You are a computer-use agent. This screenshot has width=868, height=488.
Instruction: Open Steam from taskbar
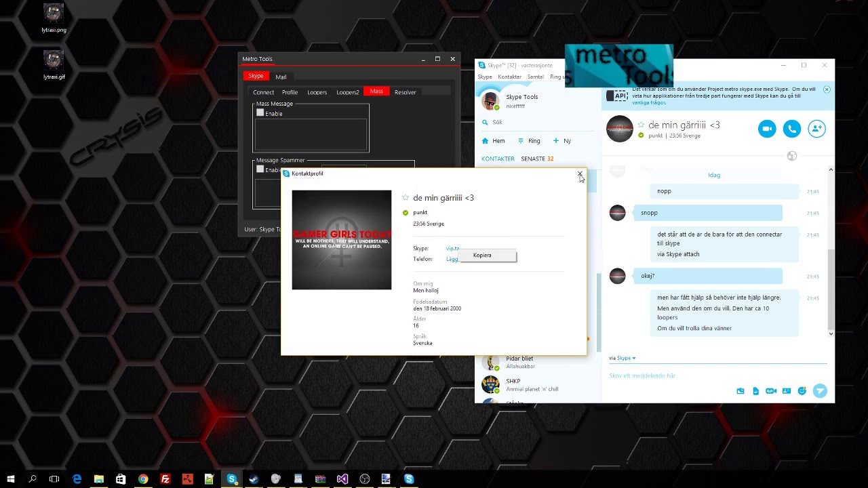(254, 479)
